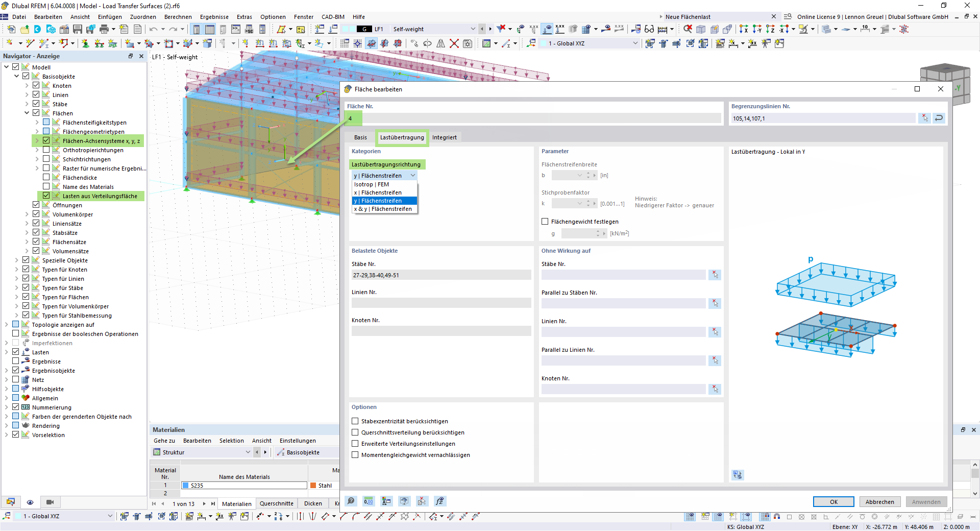Click the delete X icon in second toolbar
Viewport: 980px width, 531px height.
(454, 43)
